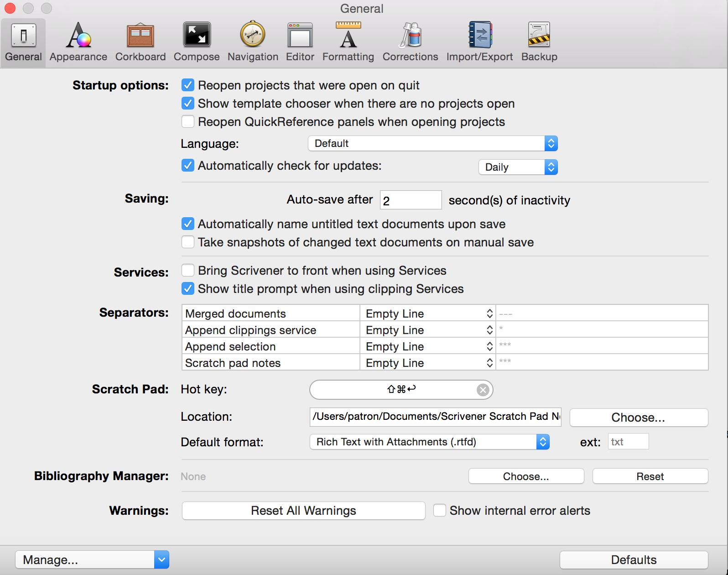The height and width of the screenshot is (575, 728).
Task: Open Corrections preferences
Action: [x=410, y=42]
